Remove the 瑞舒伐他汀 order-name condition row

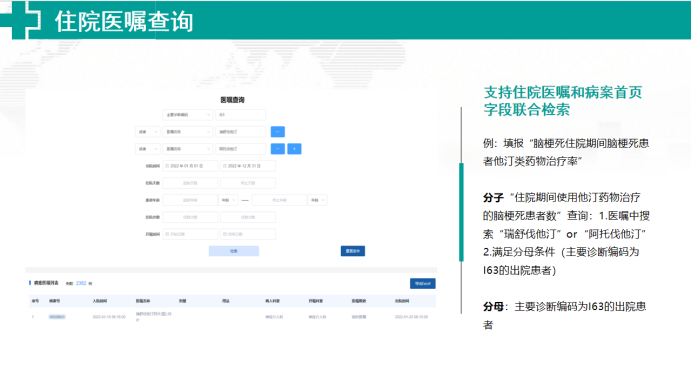[x=278, y=132]
